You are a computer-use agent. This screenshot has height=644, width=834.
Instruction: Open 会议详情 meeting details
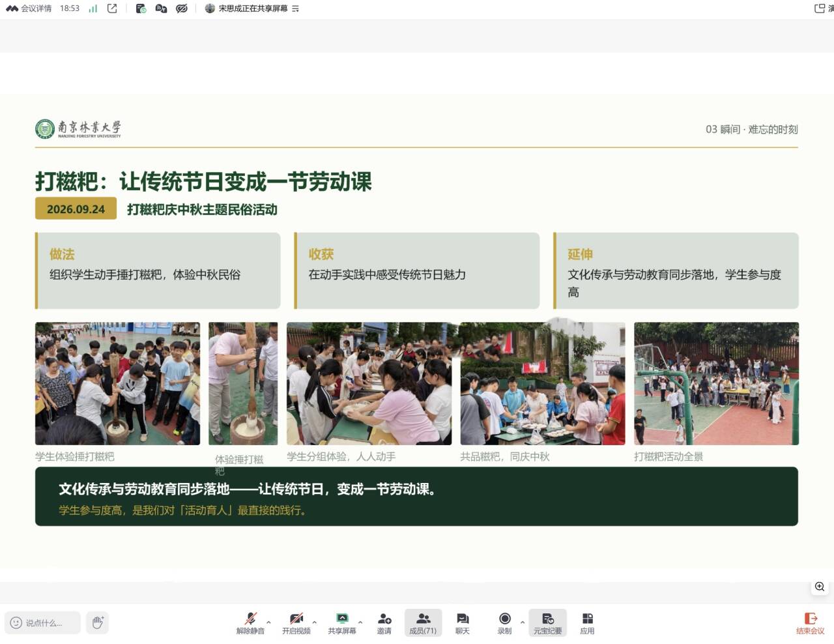[x=29, y=8]
